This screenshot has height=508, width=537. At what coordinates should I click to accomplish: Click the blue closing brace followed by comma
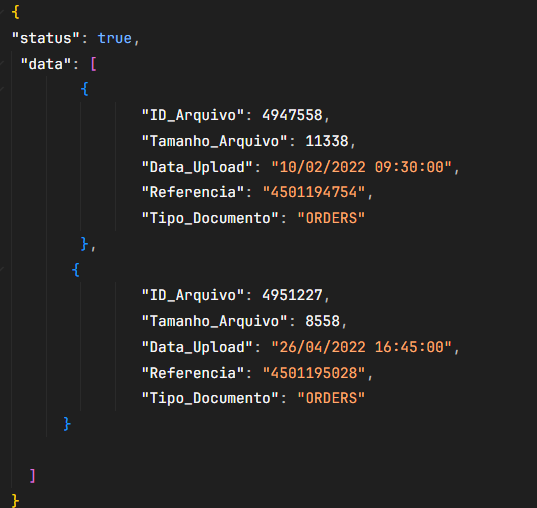(x=85, y=244)
